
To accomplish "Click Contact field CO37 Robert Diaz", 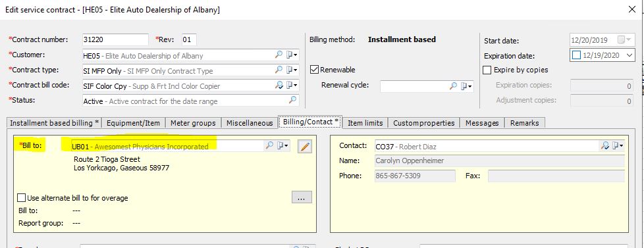I will 499,146.
